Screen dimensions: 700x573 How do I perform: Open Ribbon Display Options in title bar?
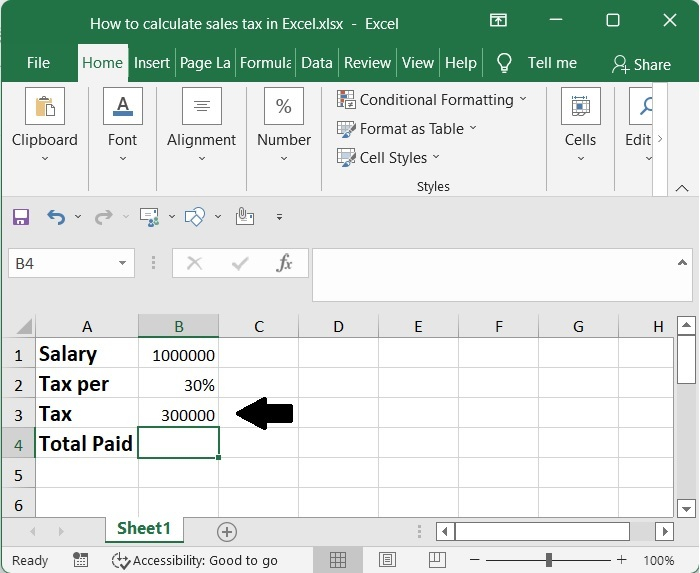[497, 21]
